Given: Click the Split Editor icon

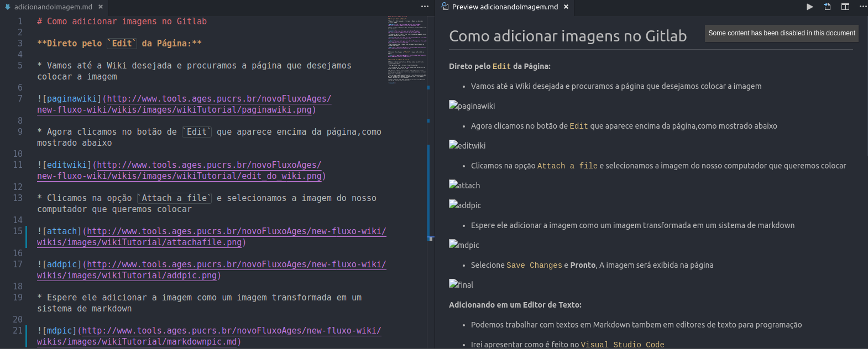Looking at the screenshot, I should pyautogui.click(x=845, y=7).
